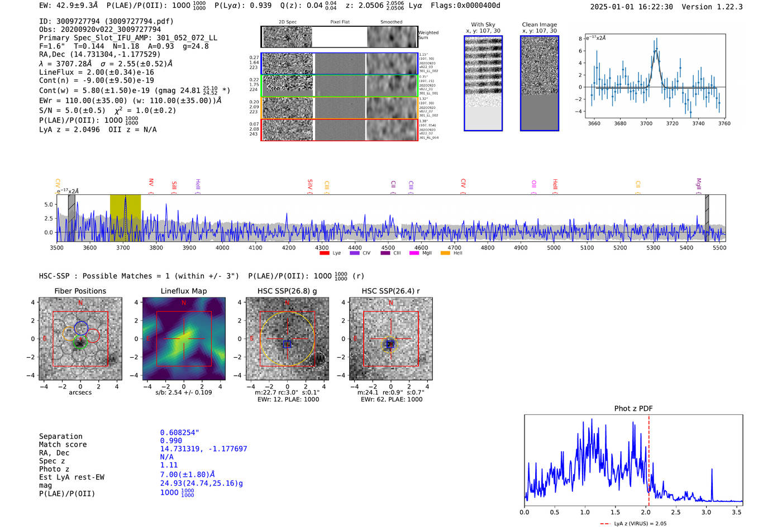
Task: Click the purple CIV legend swatch
Action: 354,253
